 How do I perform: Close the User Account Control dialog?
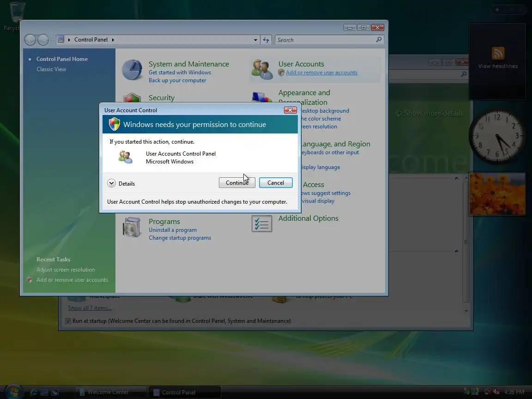click(x=290, y=110)
